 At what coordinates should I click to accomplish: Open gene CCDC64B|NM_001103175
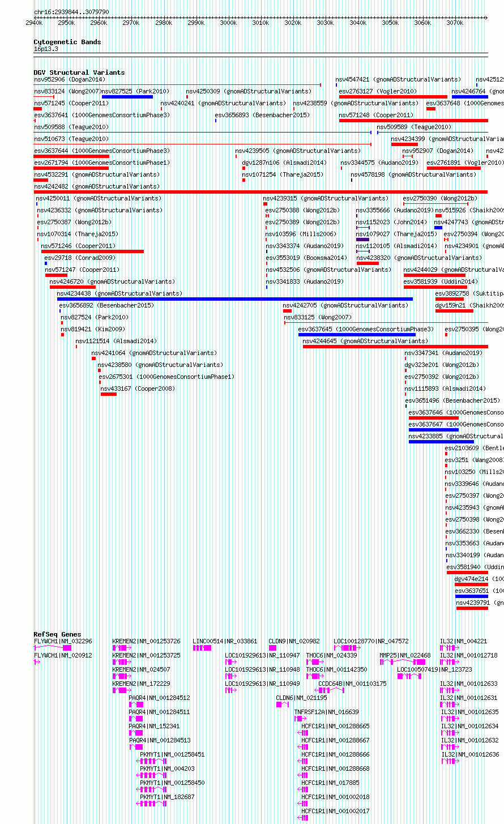click(x=353, y=684)
